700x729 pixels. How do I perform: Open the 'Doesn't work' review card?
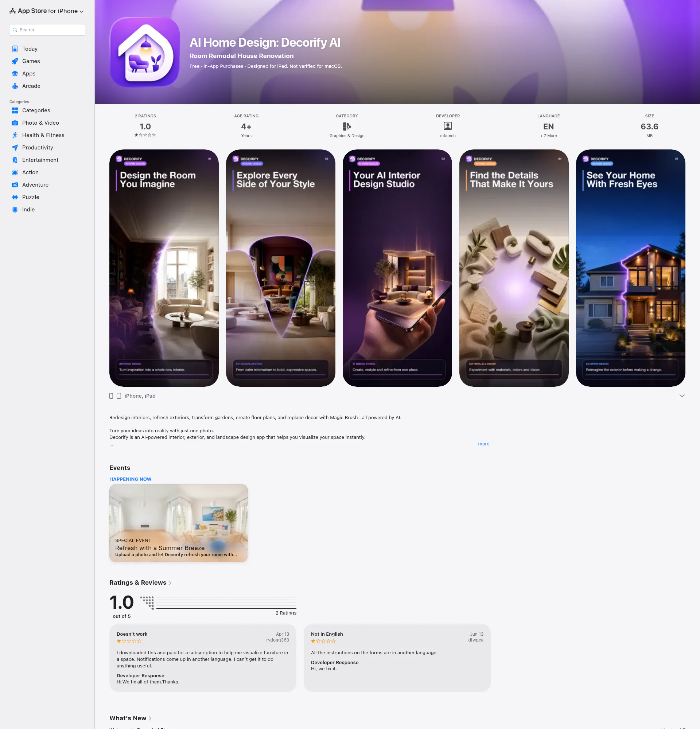(x=203, y=658)
